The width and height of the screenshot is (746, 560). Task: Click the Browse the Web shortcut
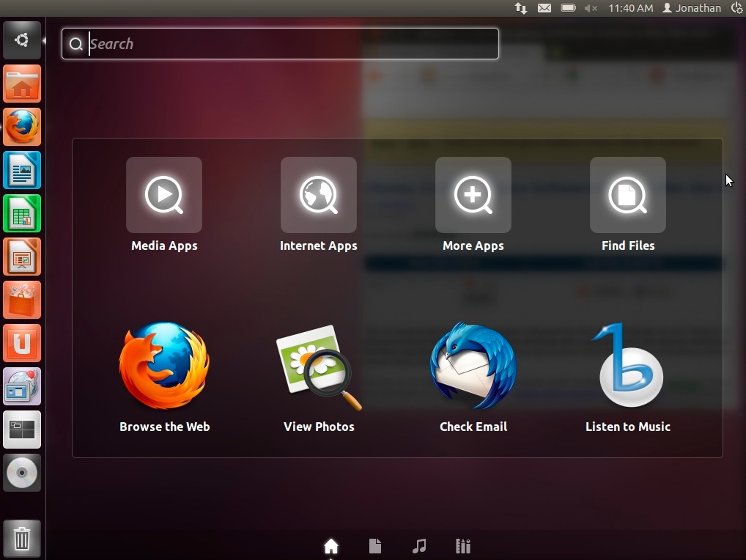click(x=164, y=366)
